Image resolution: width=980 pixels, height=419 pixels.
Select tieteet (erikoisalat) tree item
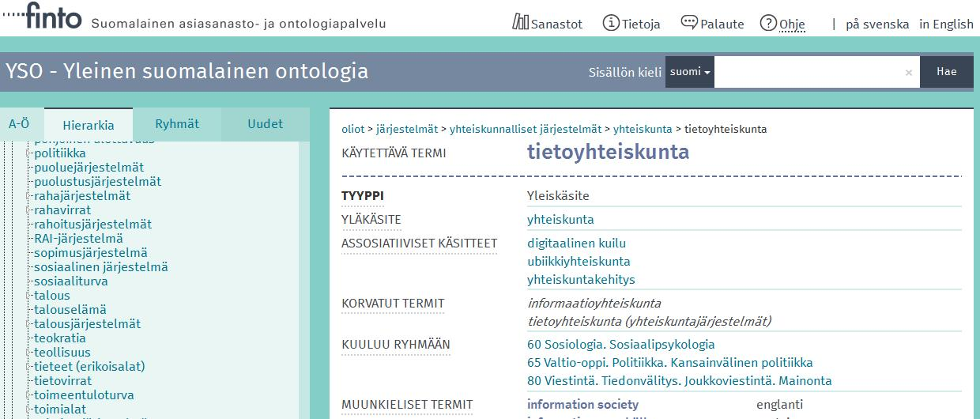(89, 367)
